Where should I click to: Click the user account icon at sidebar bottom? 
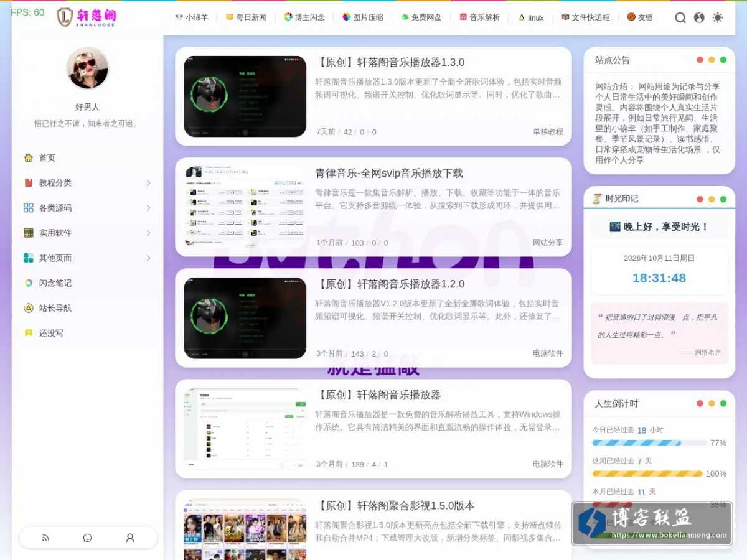tap(130, 538)
